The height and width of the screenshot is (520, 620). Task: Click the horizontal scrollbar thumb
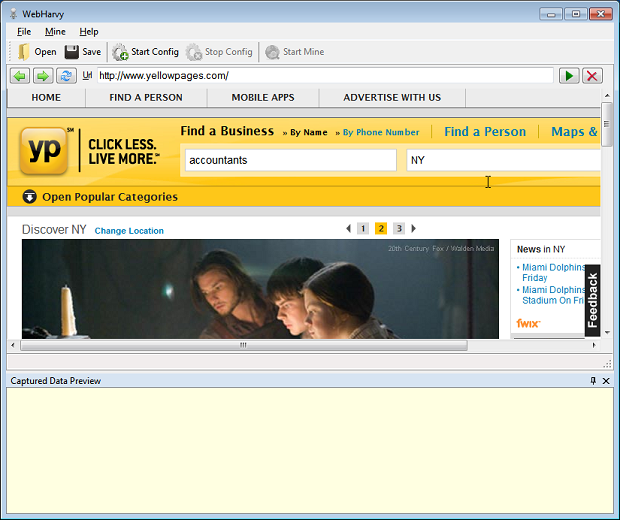pos(244,345)
